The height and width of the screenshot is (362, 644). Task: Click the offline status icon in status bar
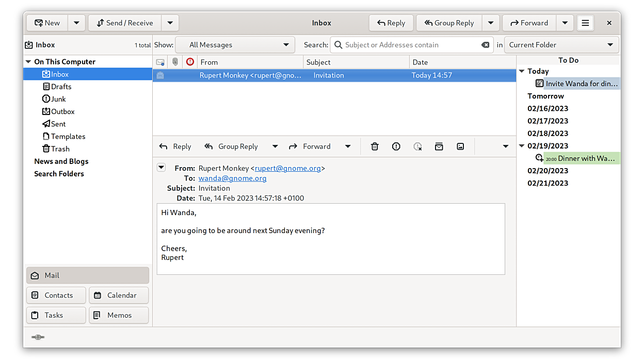38,337
